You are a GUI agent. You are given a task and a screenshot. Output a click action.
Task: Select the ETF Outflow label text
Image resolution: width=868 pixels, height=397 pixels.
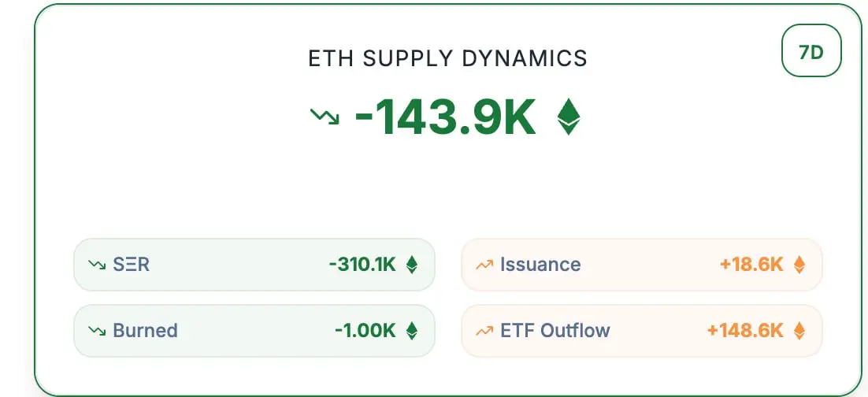555,331
